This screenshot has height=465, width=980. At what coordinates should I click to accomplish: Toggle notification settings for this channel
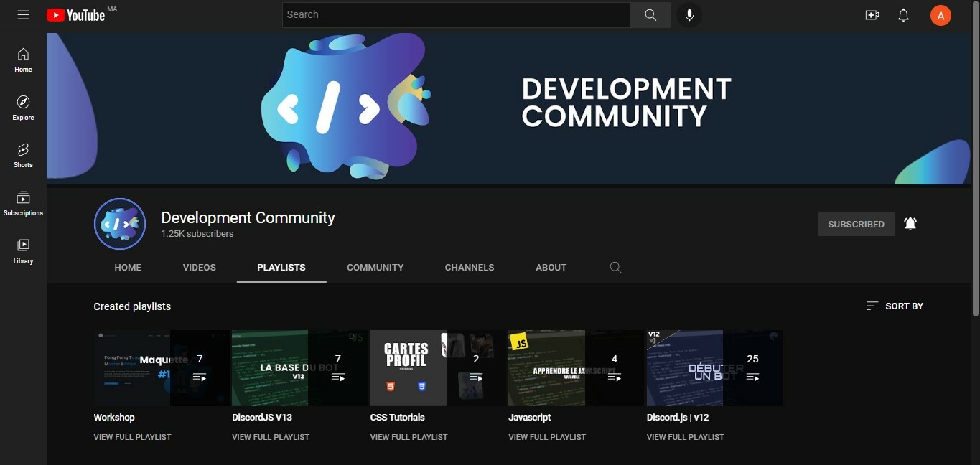tap(910, 223)
